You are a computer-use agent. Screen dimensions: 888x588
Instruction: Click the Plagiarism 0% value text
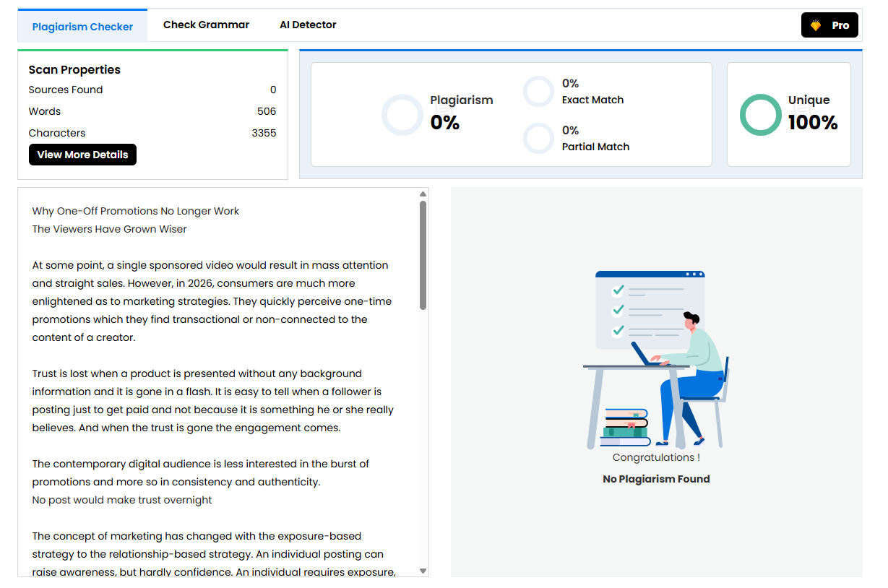click(x=445, y=123)
